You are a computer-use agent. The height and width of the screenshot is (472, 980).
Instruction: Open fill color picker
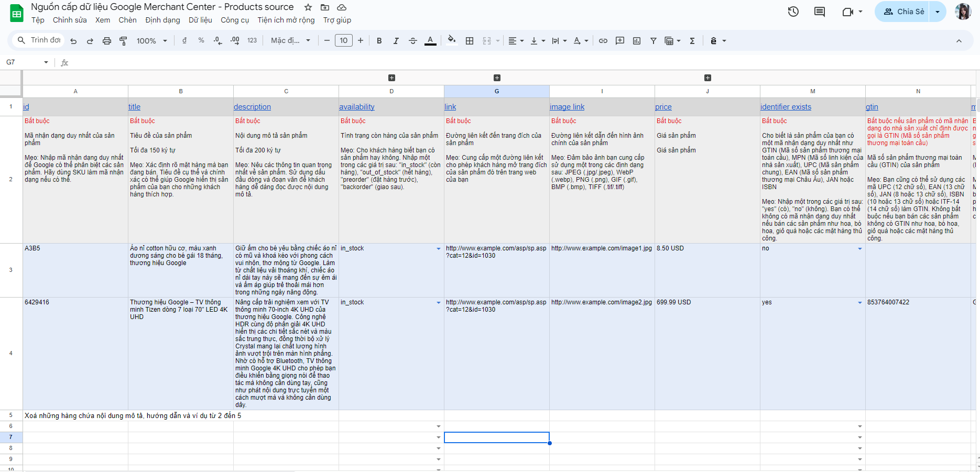click(452, 40)
